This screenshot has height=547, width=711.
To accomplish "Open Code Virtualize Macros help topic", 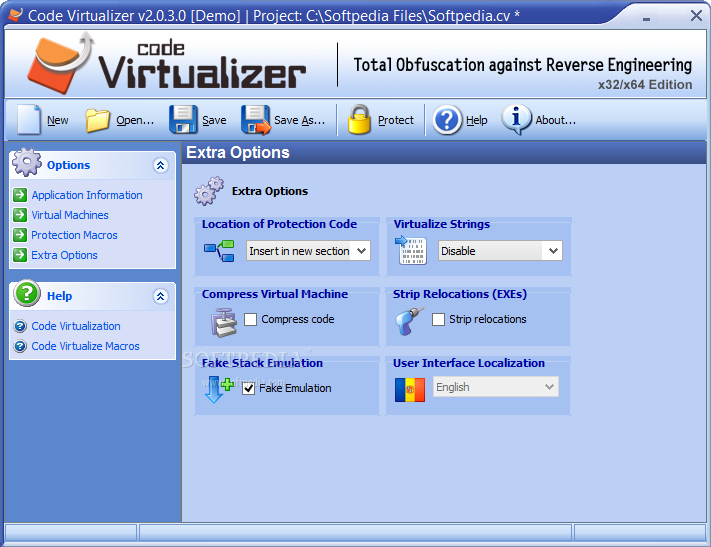I will pyautogui.click(x=85, y=346).
